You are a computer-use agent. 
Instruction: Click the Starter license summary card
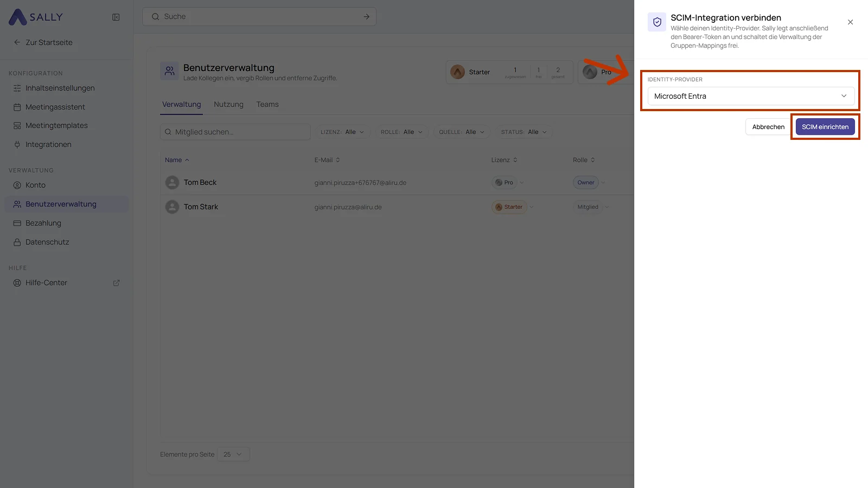[509, 72]
